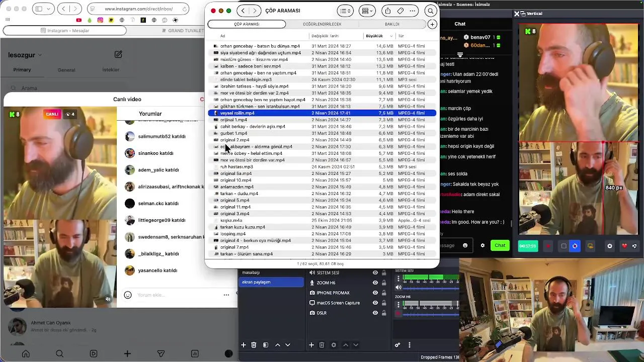Select file müslüm gürses - itirazım var.mp4
The height and width of the screenshot is (362, 644).
pyautogui.click(x=322, y=59)
